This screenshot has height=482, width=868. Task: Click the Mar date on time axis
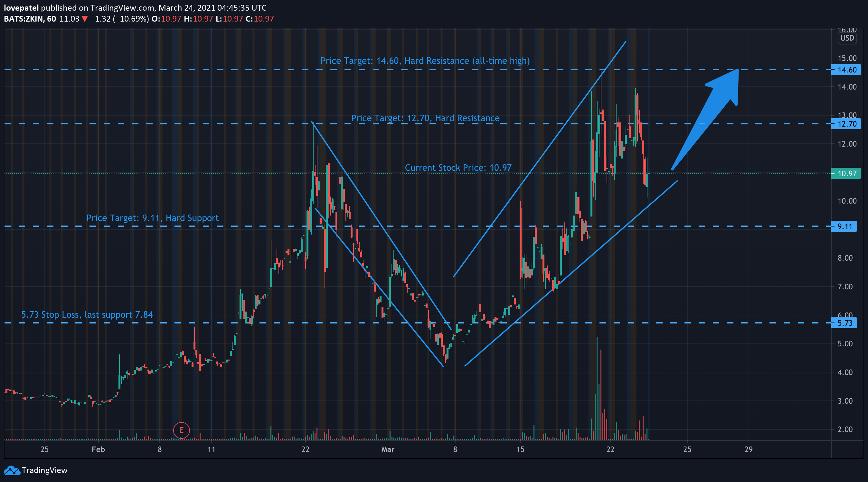[x=388, y=449]
